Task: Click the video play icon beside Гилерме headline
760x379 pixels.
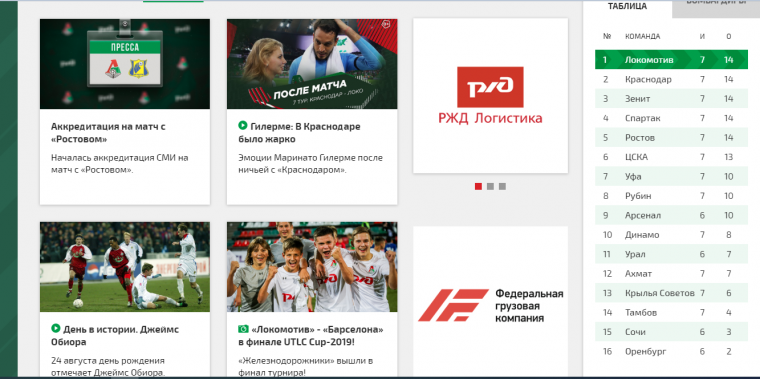Action: (243, 126)
